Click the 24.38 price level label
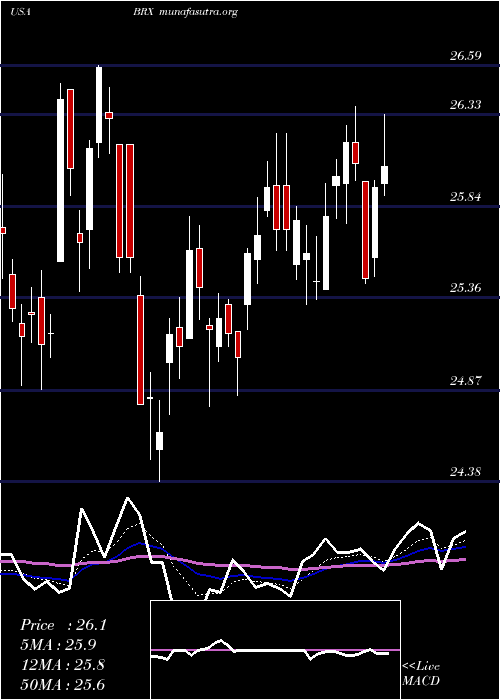The image size is (500, 700). (x=466, y=471)
